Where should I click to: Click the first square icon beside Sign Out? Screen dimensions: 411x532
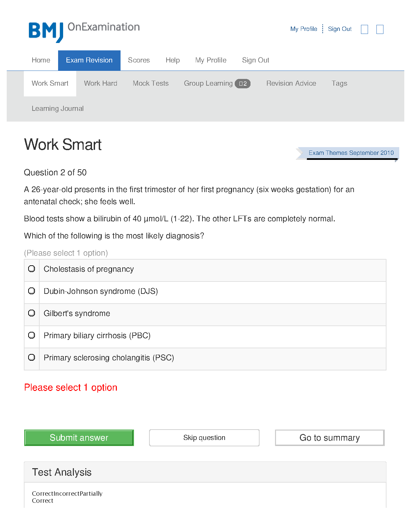[364, 30]
